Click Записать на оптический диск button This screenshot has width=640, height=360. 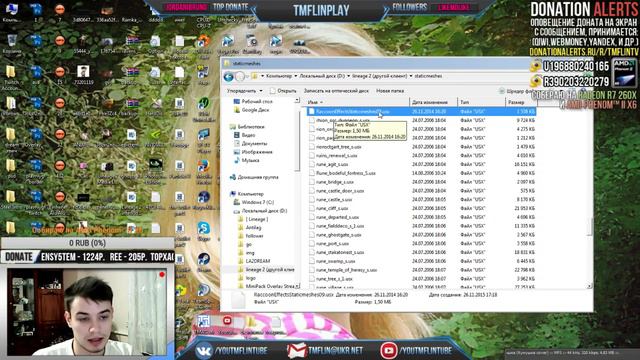(336, 91)
